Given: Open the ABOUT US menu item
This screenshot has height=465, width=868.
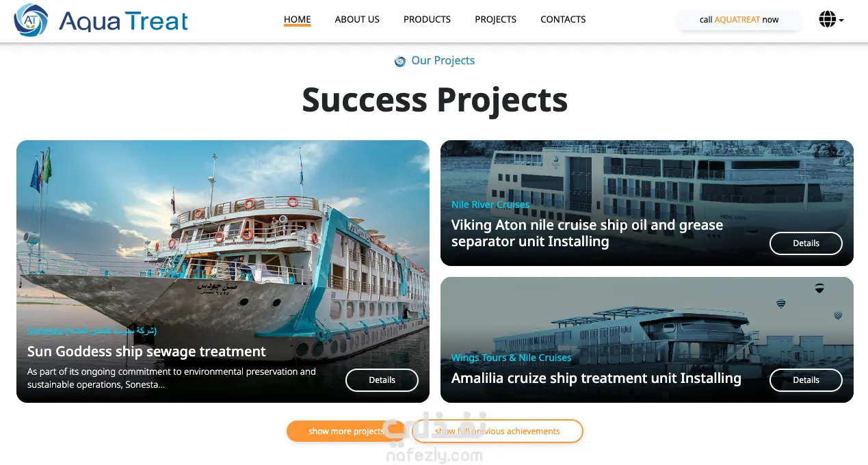Looking at the screenshot, I should point(357,19).
